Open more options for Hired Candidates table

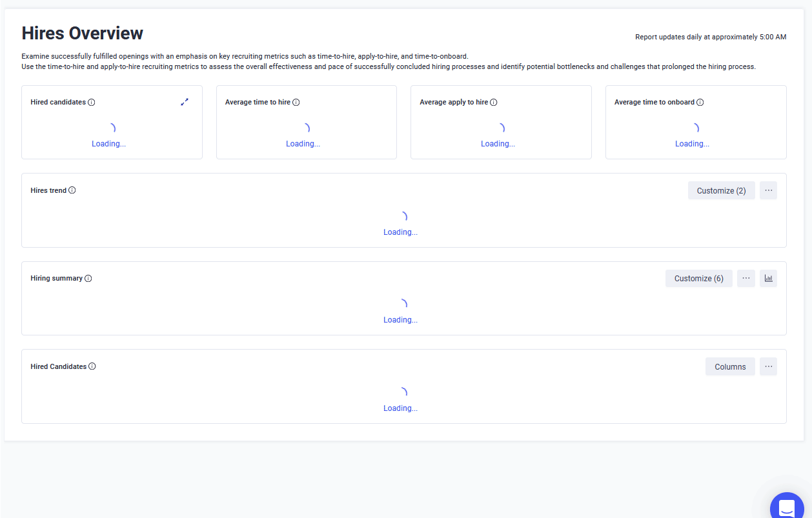click(768, 366)
